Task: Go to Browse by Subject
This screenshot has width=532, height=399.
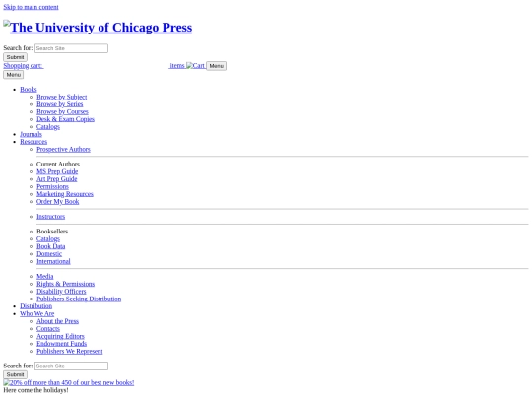Action: 61,97
